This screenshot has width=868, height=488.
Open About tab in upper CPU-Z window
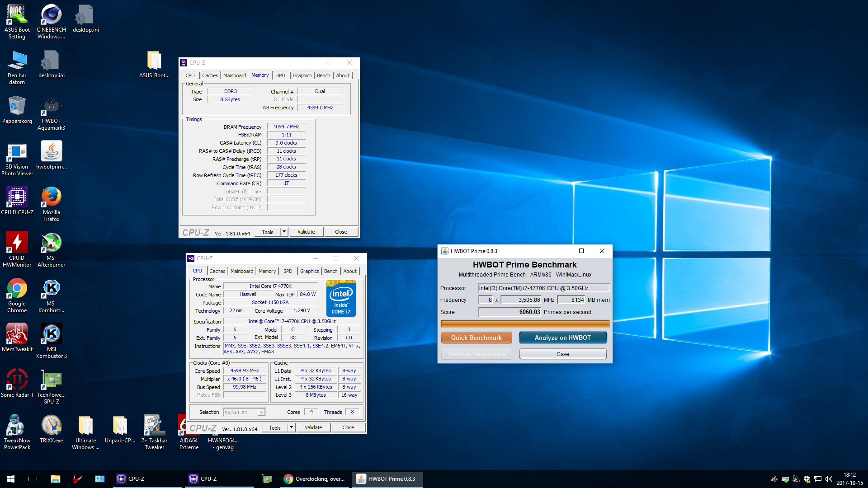(x=342, y=75)
